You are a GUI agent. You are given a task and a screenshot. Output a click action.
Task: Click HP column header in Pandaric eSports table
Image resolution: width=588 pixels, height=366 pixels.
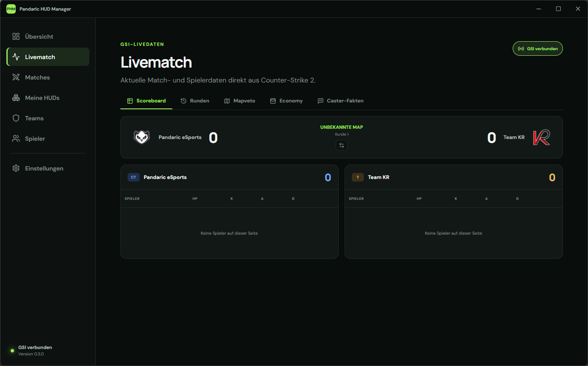(195, 199)
